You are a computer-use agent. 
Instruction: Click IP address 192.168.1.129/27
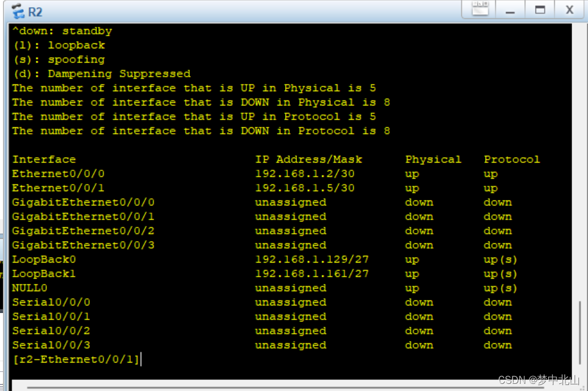[312, 259]
